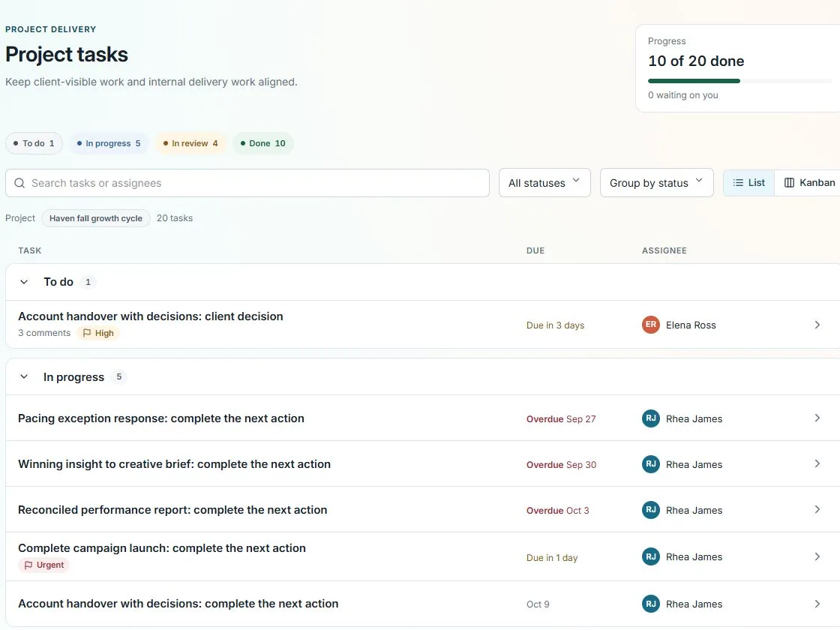This screenshot has height=630, width=840.
Task: Click the progress bar in Progress card
Action: [739, 81]
